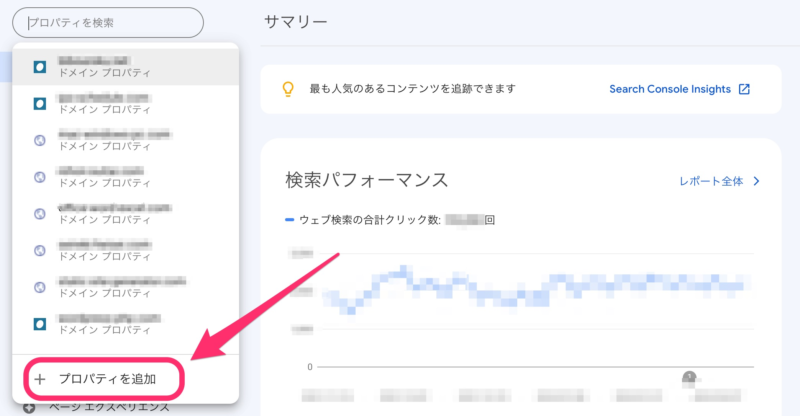Click the external-link icon next to Search Console Insights
The width and height of the screenshot is (800, 416).
pos(744,89)
